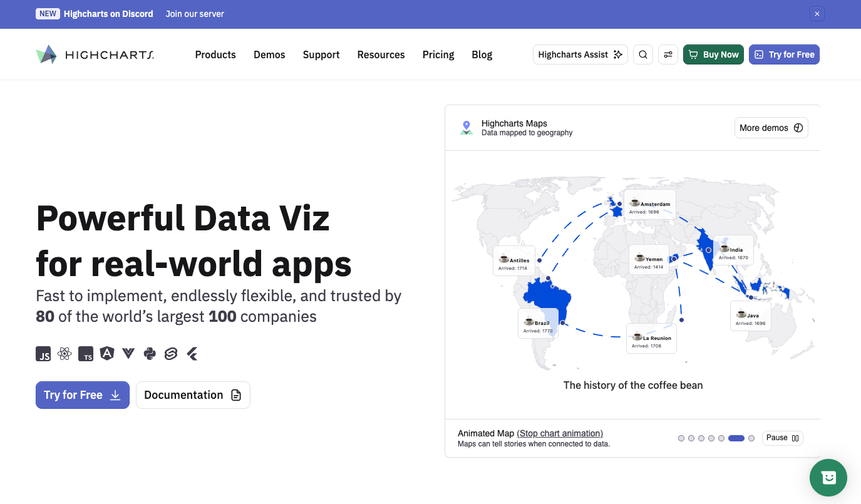The width and height of the screenshot is (861, 504).
Task: Click the TypeScript framework icon
Action: [86, 354]
